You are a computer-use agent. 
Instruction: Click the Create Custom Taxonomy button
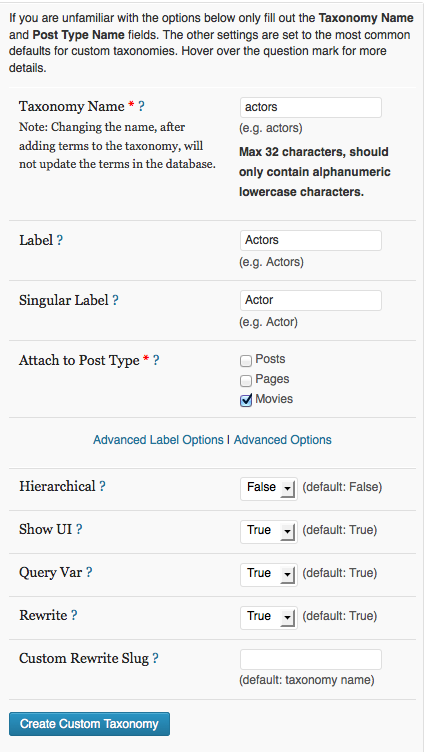click(x=89, y=724)
